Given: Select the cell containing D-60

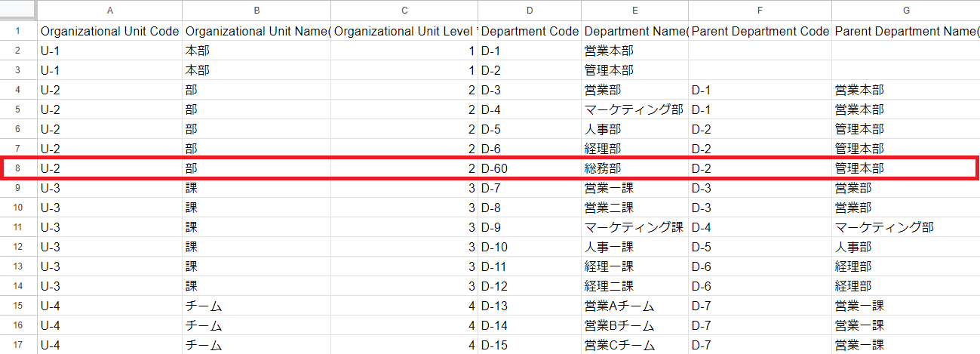Looking at the screenshot, I should pos(529,168).
